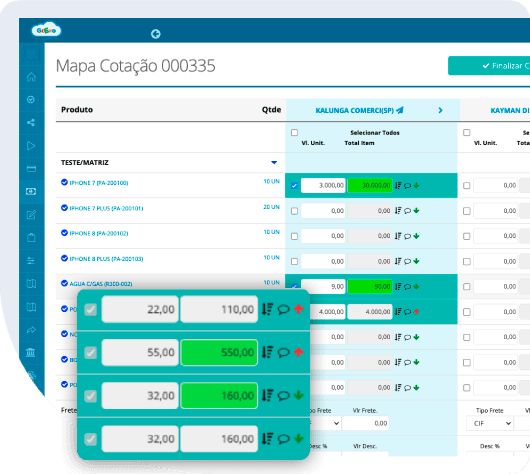Check Selecionar Todos box under KALUNGA
Image resolution: width=530 pixels, height=474 pixels.
click(294, 133)
